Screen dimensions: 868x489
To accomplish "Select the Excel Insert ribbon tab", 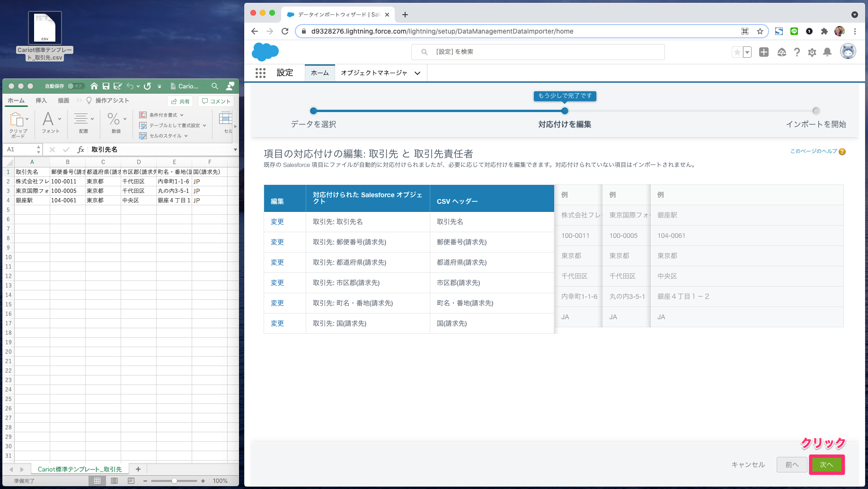I will [41, 101].
